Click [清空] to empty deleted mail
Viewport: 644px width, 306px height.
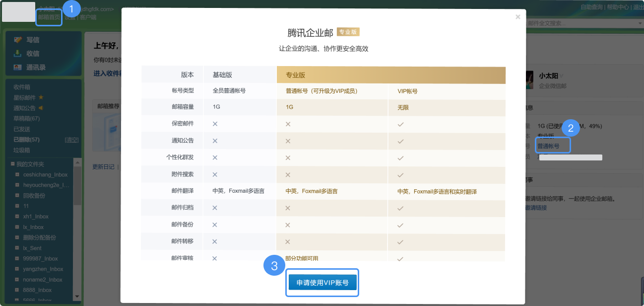(72, 140)
